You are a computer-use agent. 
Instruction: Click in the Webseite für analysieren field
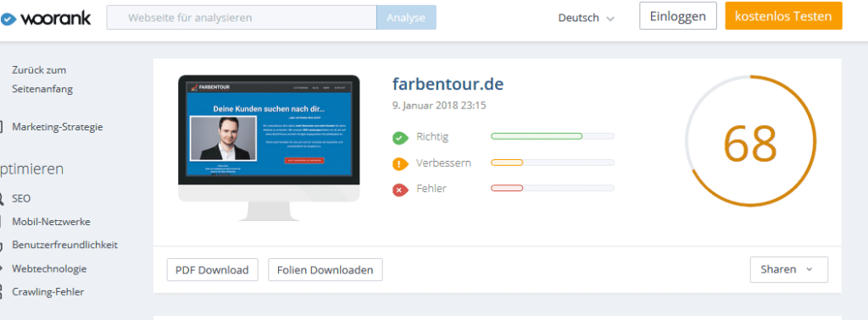(242, 18)
